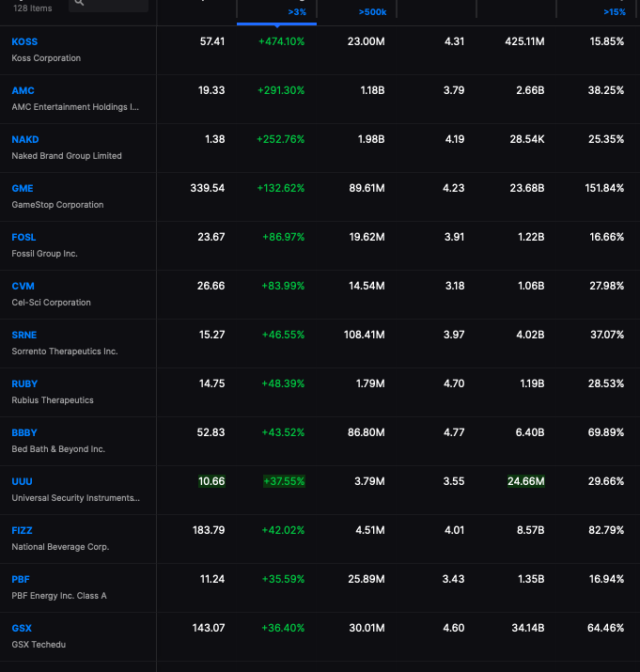Click GME price 339.54
The height and width of the screenshot is (672, 640).
point(208,188)
